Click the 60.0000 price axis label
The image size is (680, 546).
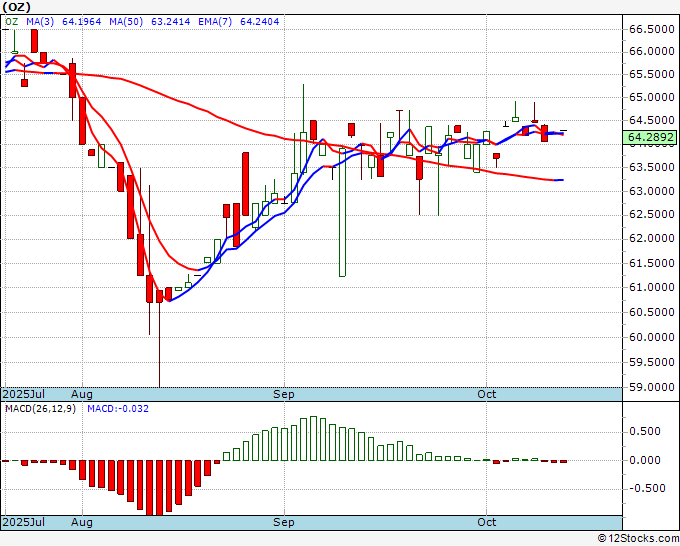[x=652, y=337]
